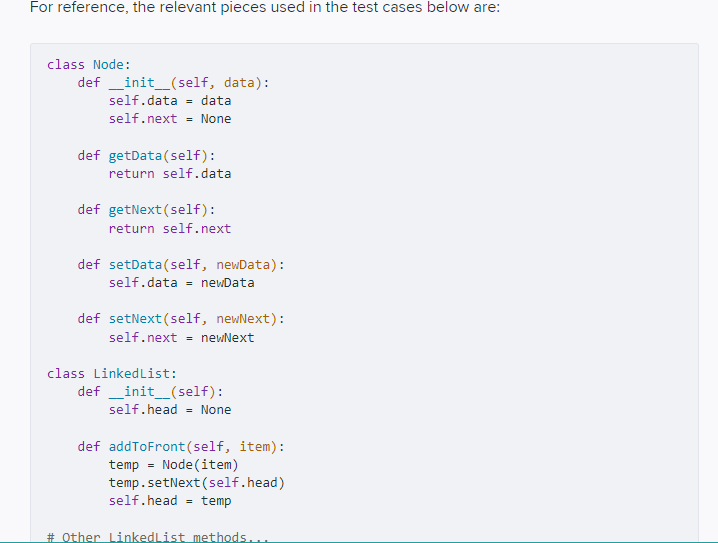
Task: Click the 'self.head = None' line
Action: pos(170,410)
